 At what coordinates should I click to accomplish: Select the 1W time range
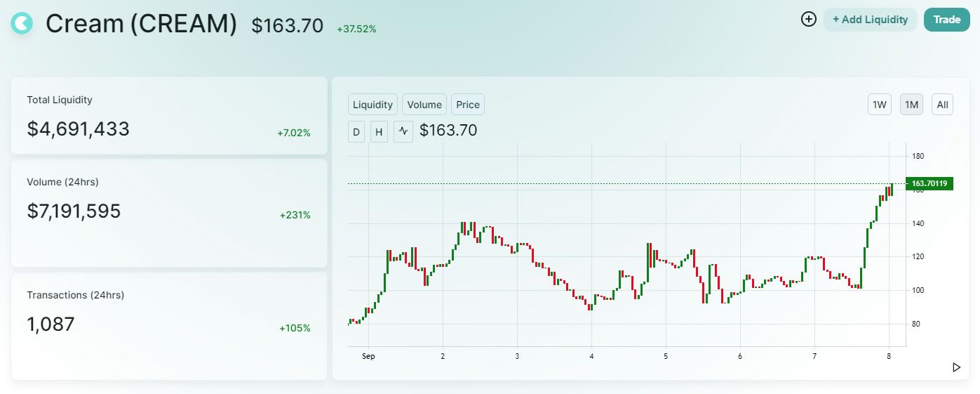coord(879,105)
